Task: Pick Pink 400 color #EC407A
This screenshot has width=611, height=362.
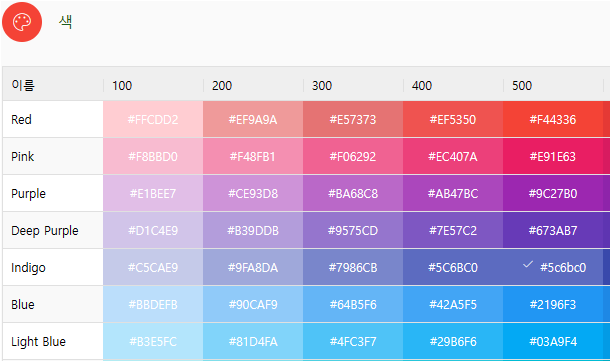Action: tap(453, 156)
